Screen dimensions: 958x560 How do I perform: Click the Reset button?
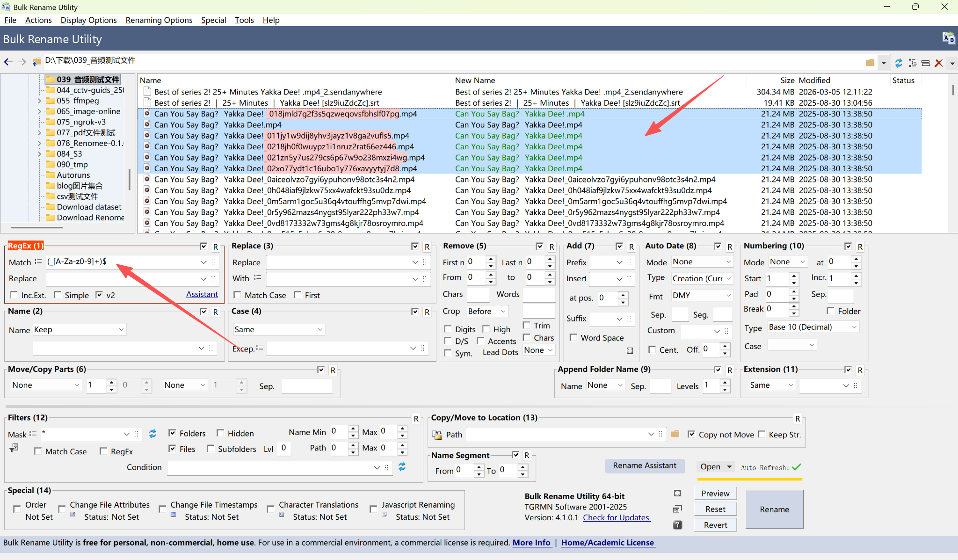point(715,509)
